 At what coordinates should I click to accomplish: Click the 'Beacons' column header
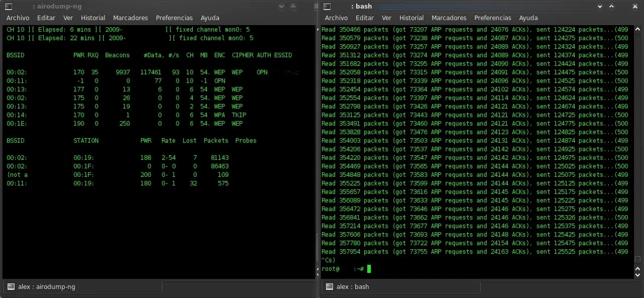pyautogui.click(x=117, y=55)
